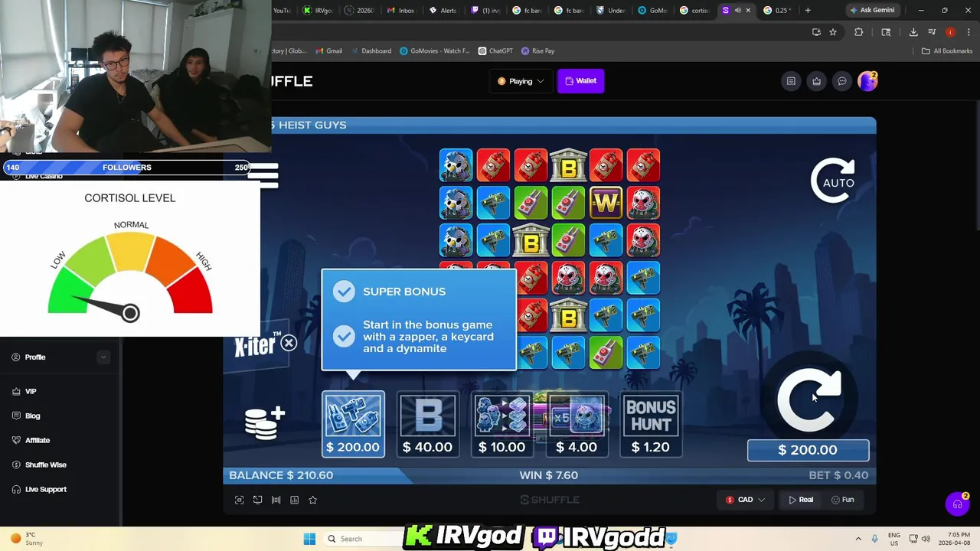Toggle theatre mode icon below the game

[257, 500]
